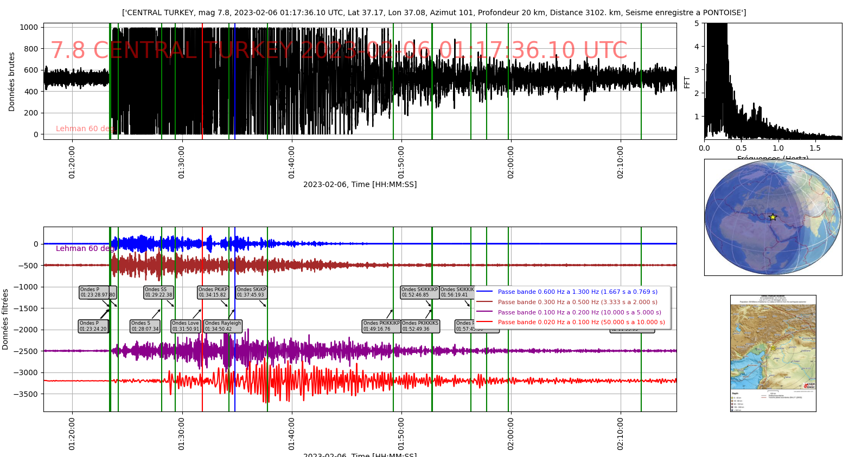868x457 pixels.
Task: Select the Ondes Love annotation label
Action: [x=186, y=326]
